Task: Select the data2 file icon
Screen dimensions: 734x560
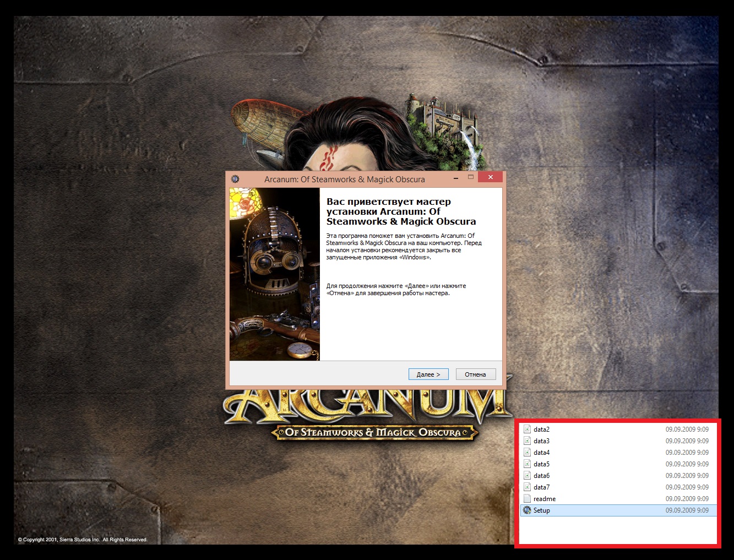Action: click(527, 429)
